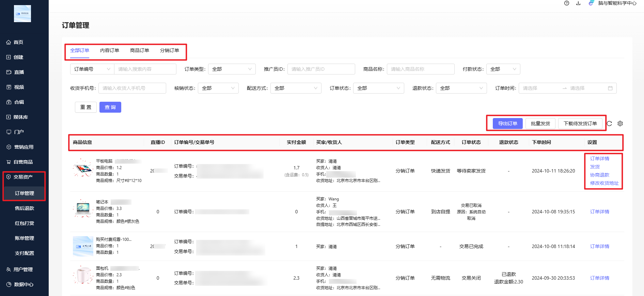Open 媒体库 in the sidebar
This screenshot has height=296, width=644.
[20, 117]
